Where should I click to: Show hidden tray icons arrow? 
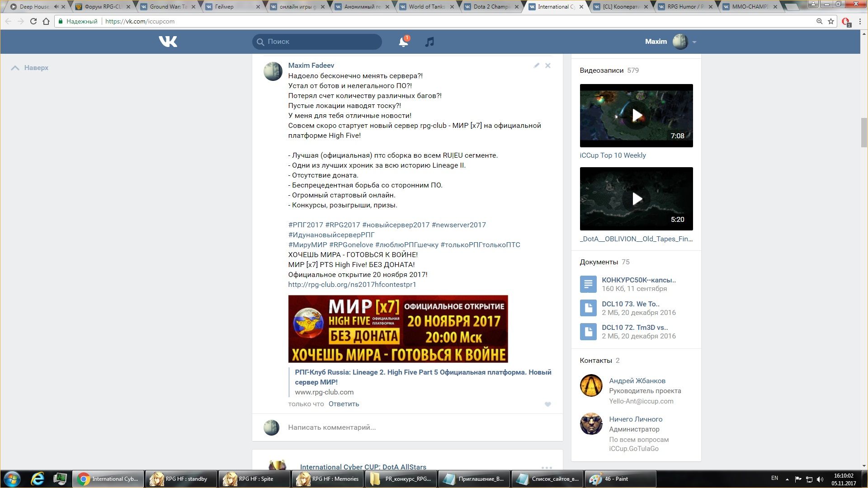(x=787, y=479)
